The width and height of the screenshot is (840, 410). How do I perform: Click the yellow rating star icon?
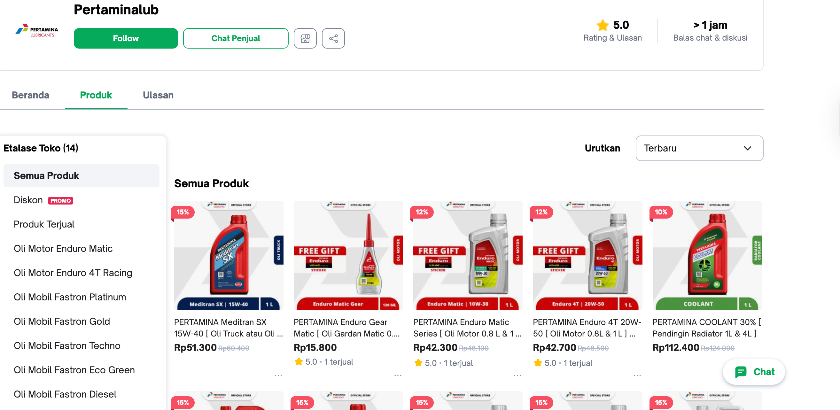click(x=602, y=25)
